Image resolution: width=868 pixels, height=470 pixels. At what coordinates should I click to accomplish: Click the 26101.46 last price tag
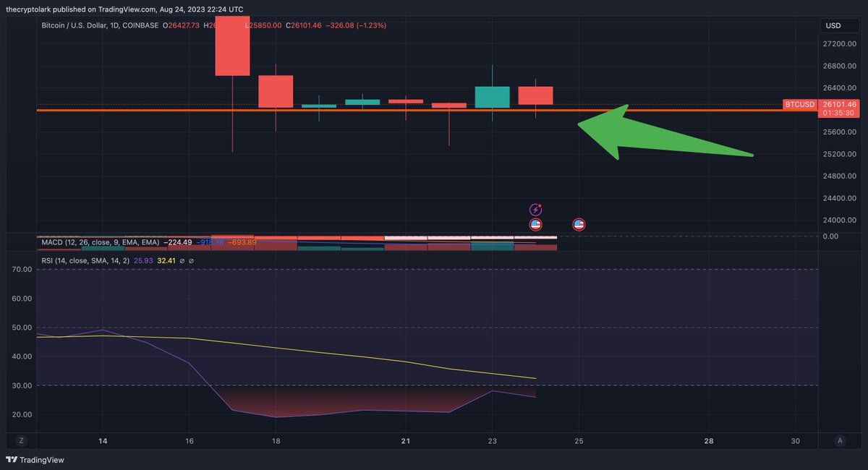839,104
